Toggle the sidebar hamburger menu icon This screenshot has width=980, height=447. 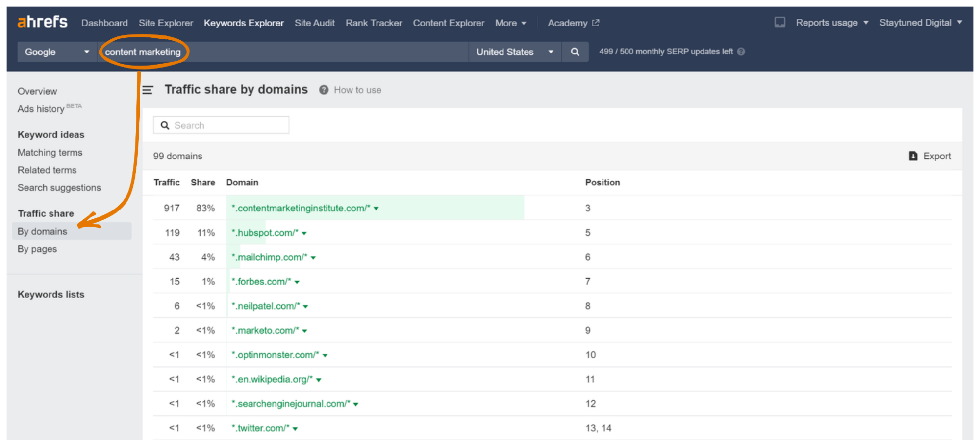tap(148, 90)
